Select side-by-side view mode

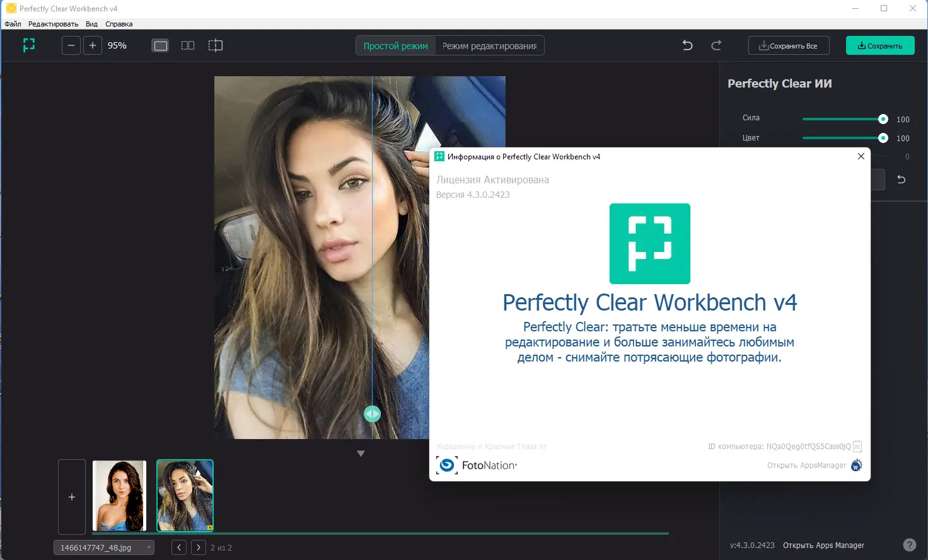(x=188, y=45)
